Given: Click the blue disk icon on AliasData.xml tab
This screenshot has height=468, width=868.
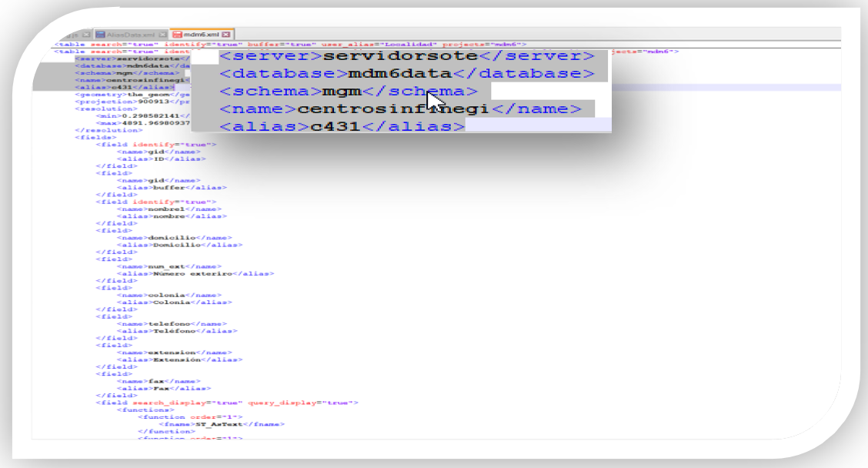Looking at the screenshot, I should [99, 35].
